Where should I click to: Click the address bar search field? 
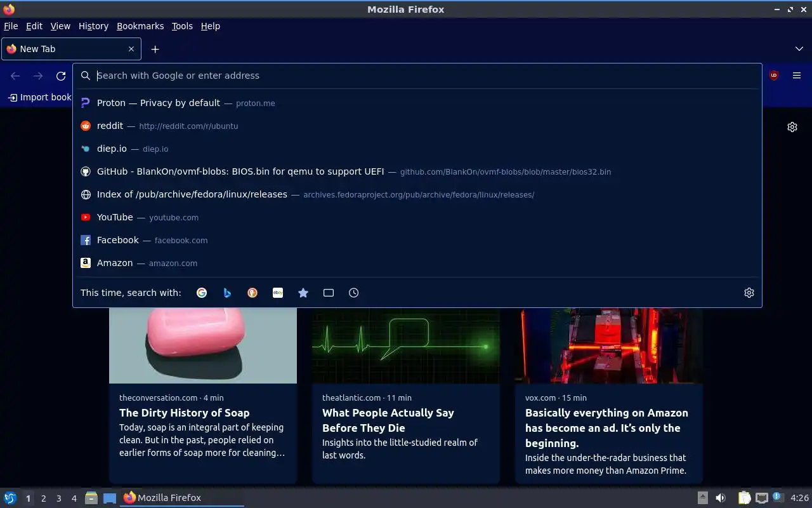pos(417,76)
